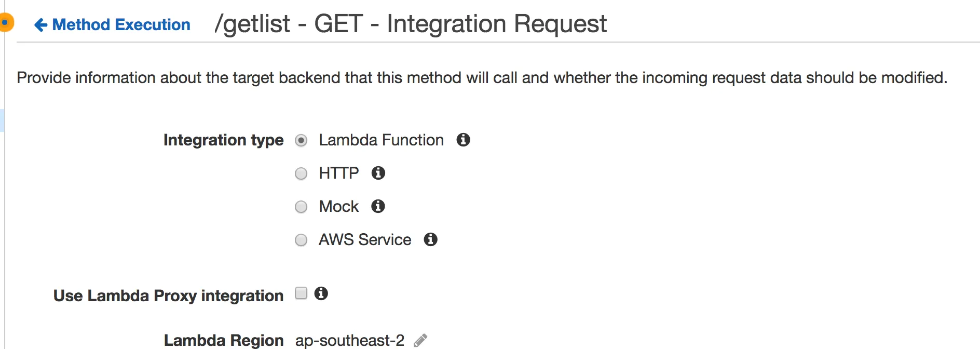The width and height of the screenshot is (980, 349).
Task: Click the orange dot at the left edge
Action: (x=5, y=23)
